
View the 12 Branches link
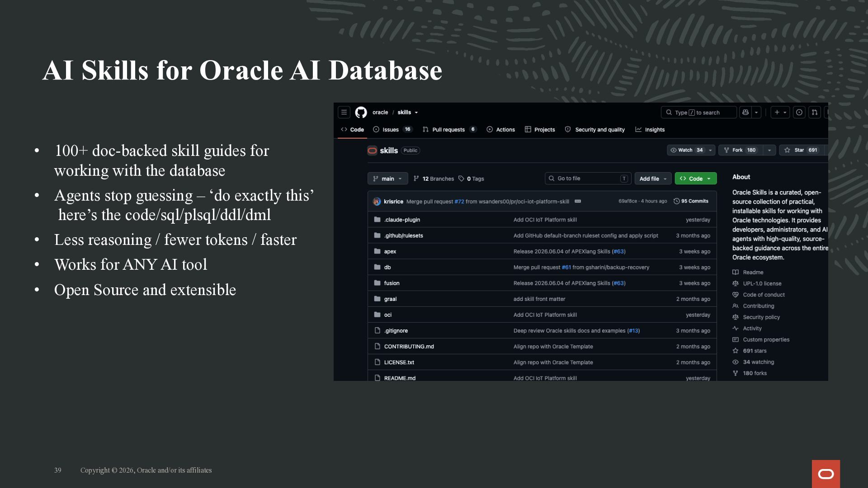434,178
